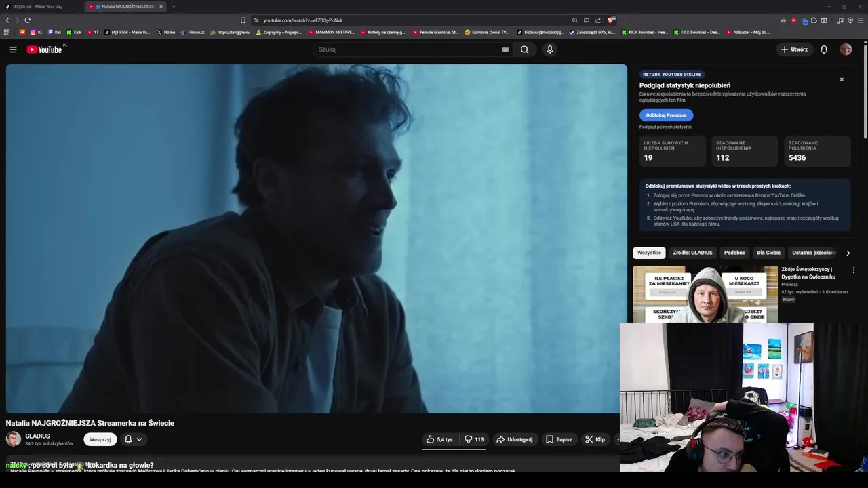Click the Wesprzyj button
This screenshot has height=488, width=868.
click(100, 439)
